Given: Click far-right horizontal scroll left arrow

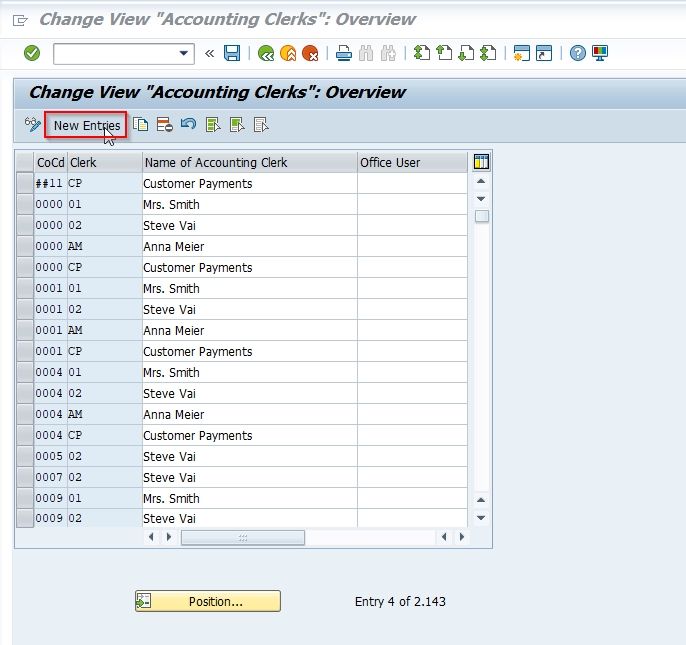Looking at the screenshot, I should click(x=444, y=537).
